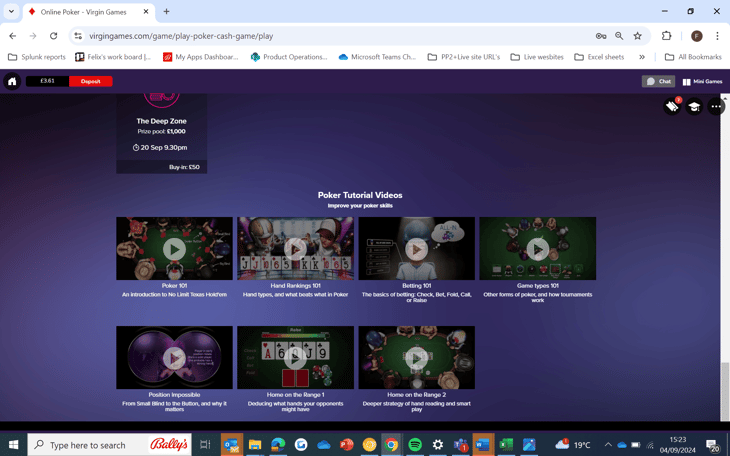Play the Poker 101 tutorial video
The height and width of the screenshot is (456, 730).
[x=174, y=249]
